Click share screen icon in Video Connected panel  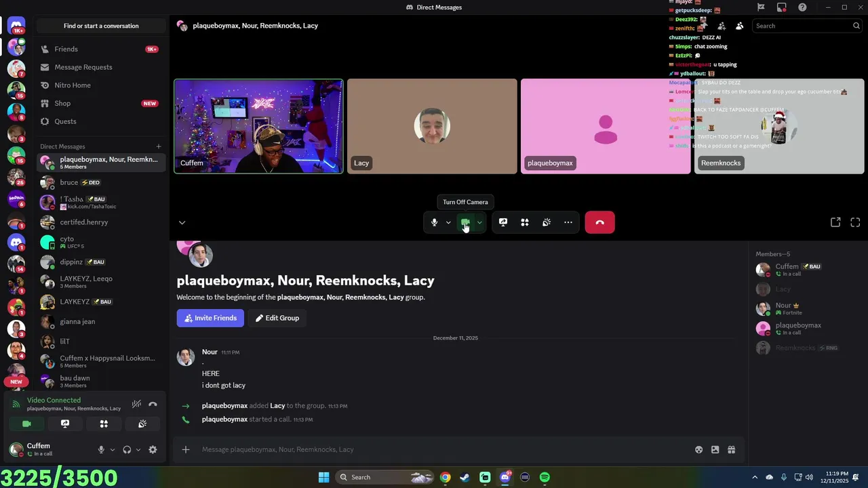pos(65,424)
